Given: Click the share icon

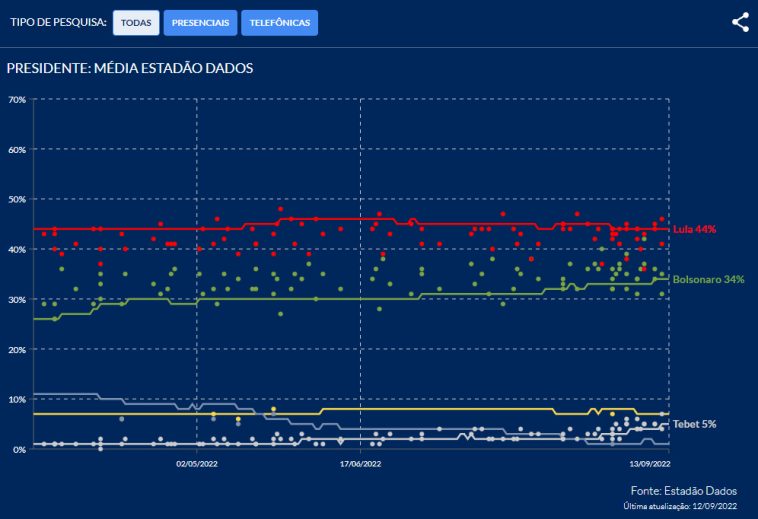Looking at the screenshot, I should click(x=740, y=22).
